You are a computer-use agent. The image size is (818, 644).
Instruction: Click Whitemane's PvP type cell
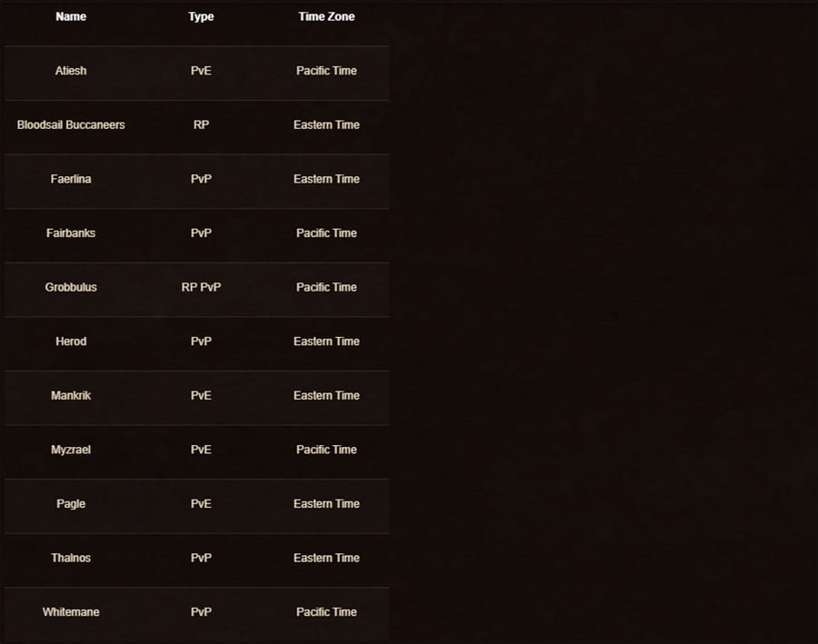click(x=201, y=612)
